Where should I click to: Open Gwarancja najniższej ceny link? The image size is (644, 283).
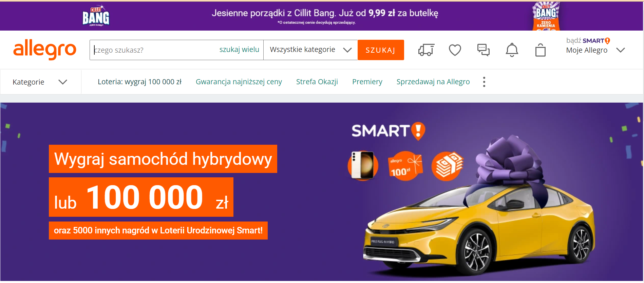pos(239,82)
